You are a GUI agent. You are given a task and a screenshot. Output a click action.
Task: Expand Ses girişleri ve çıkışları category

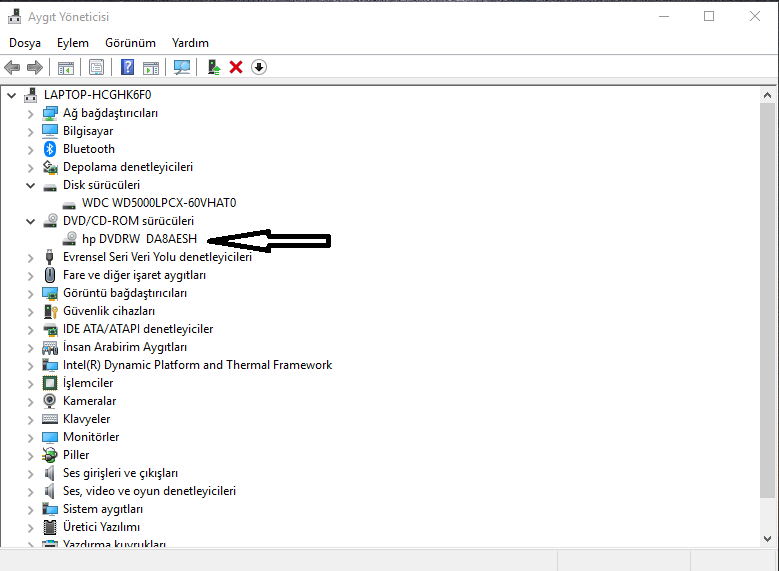coord(31,474)
